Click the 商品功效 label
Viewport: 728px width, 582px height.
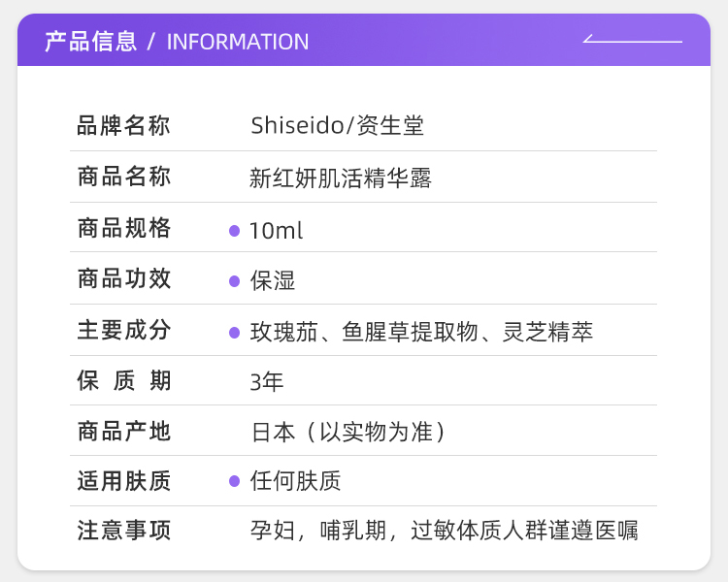coord(124,279)
